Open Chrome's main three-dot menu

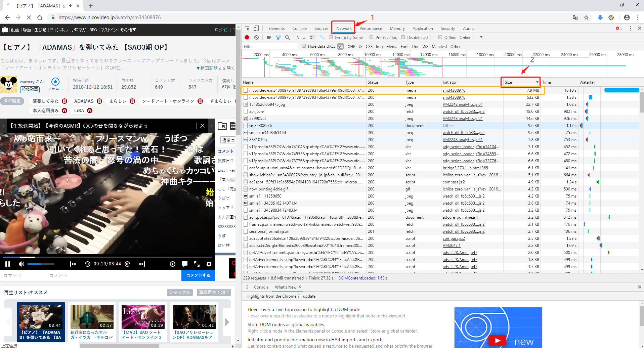[638, 17]
